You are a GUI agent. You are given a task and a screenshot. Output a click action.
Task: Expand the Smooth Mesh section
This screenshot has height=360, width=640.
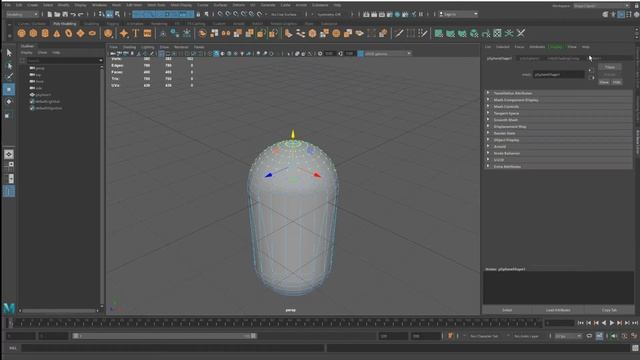click(559, 120)
